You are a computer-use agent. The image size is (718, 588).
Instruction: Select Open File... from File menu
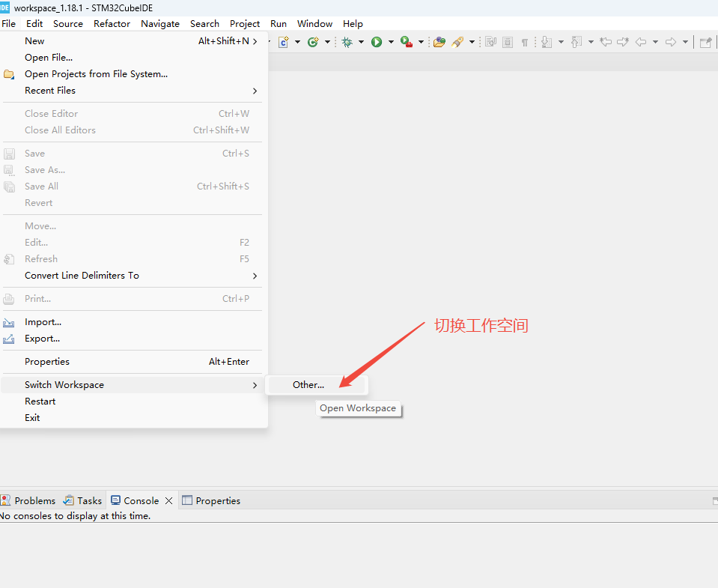(x=133, y=58)
